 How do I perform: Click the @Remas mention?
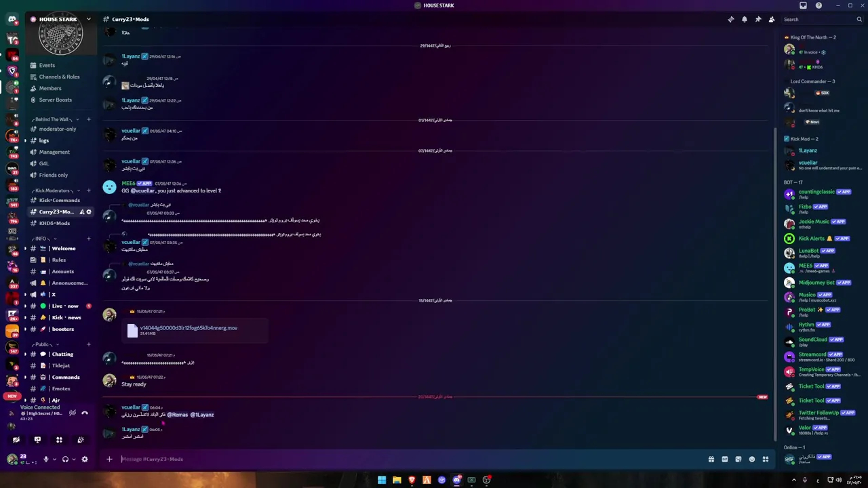coord(178,414)
